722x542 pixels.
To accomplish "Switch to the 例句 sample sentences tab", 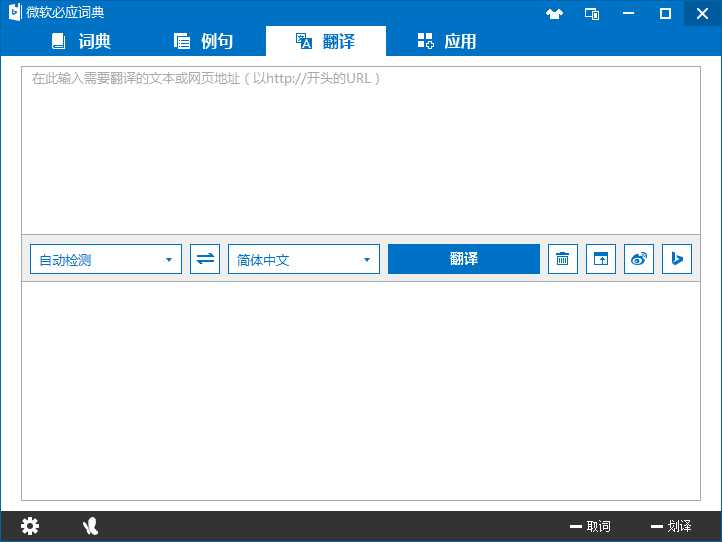I will click(x=203, y=41).
